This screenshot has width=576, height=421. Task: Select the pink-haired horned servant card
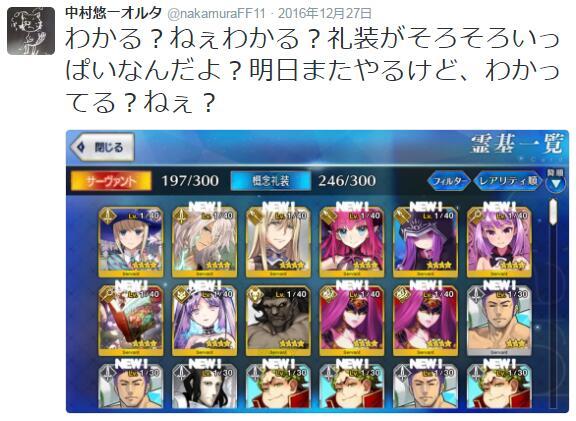tap(352, 242)
